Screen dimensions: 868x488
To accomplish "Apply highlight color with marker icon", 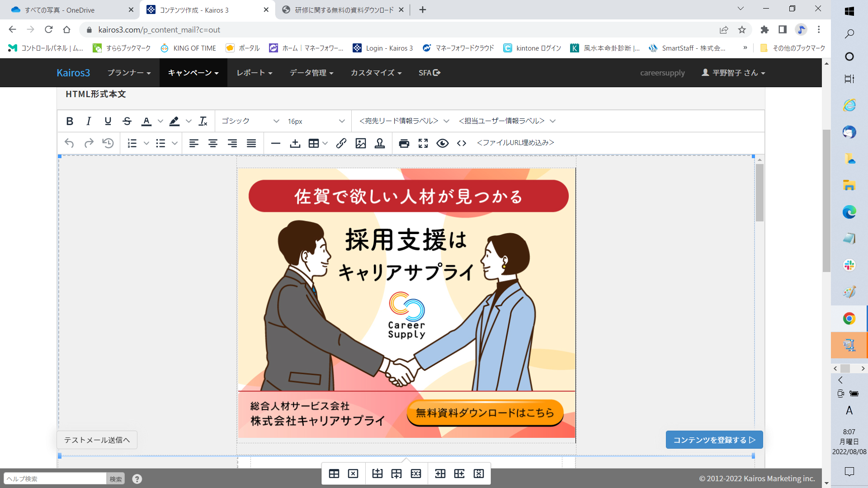I will pyautogui.click(x=174, y=121).
